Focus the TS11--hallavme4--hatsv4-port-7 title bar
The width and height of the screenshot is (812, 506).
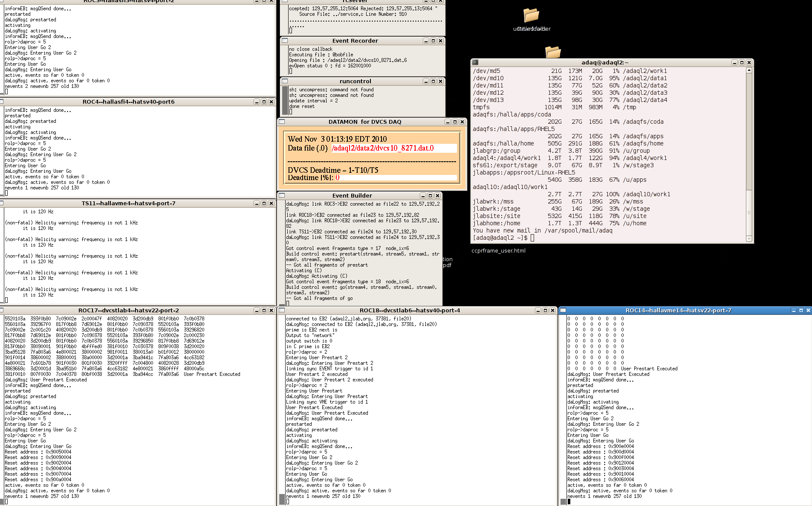tap(128, 203)
